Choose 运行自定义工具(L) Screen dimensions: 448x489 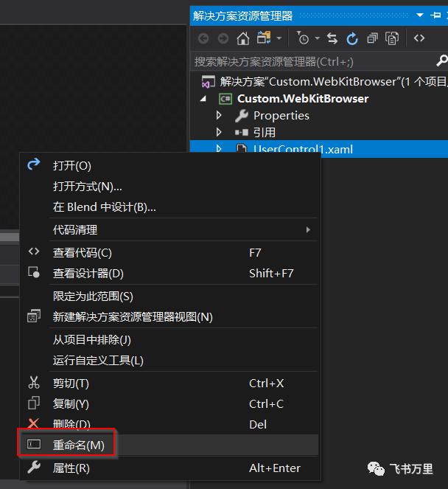(169, 360)
